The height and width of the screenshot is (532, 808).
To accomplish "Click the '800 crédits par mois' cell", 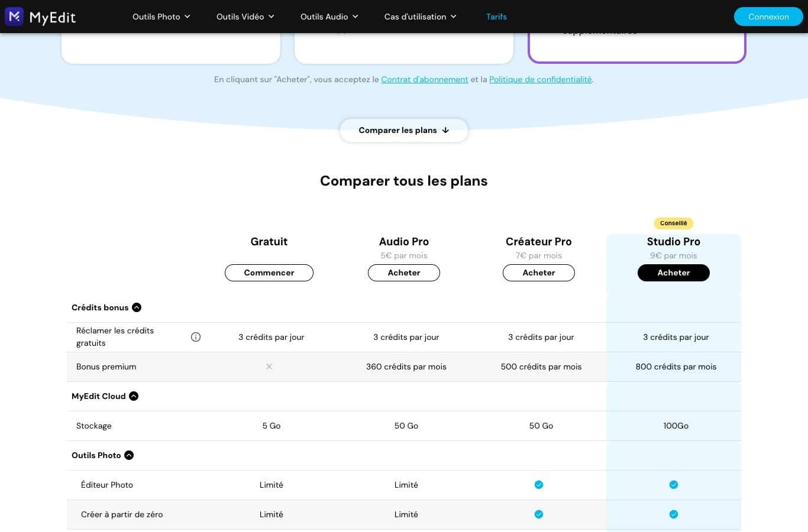I will click(x=676, y=366).
